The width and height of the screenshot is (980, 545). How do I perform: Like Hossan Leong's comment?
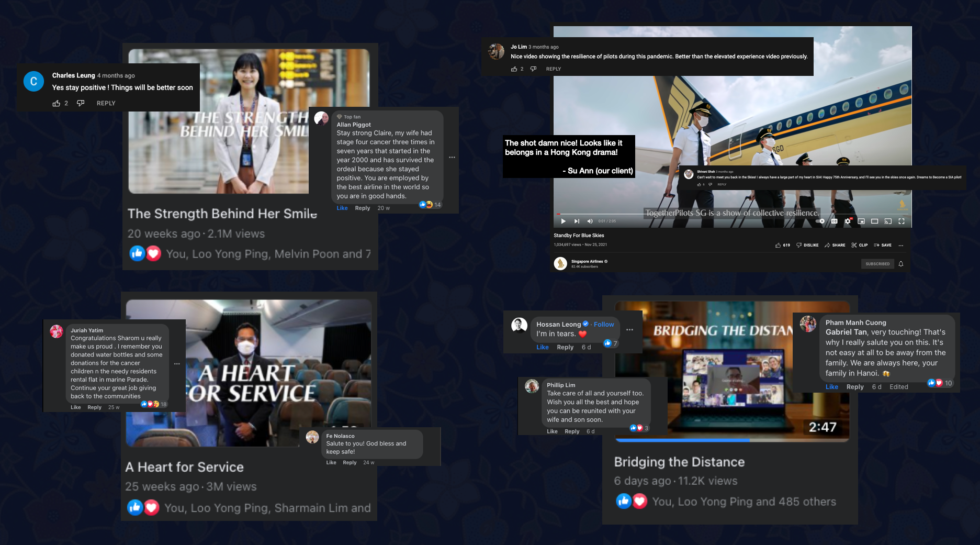click(x=543, y=348)
